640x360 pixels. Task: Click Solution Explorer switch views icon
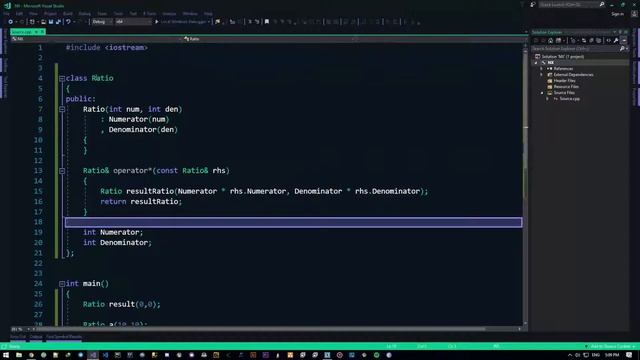558,40
